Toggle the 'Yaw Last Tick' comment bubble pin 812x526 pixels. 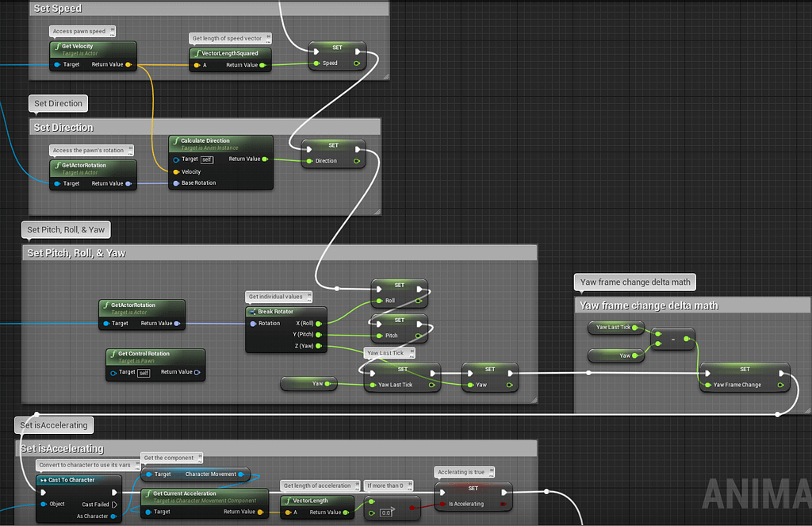point(412,350)
